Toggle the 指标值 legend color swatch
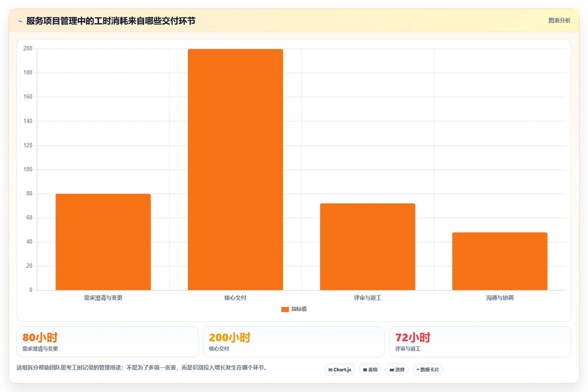The image size is (588, 392). [x=285, y=310]
